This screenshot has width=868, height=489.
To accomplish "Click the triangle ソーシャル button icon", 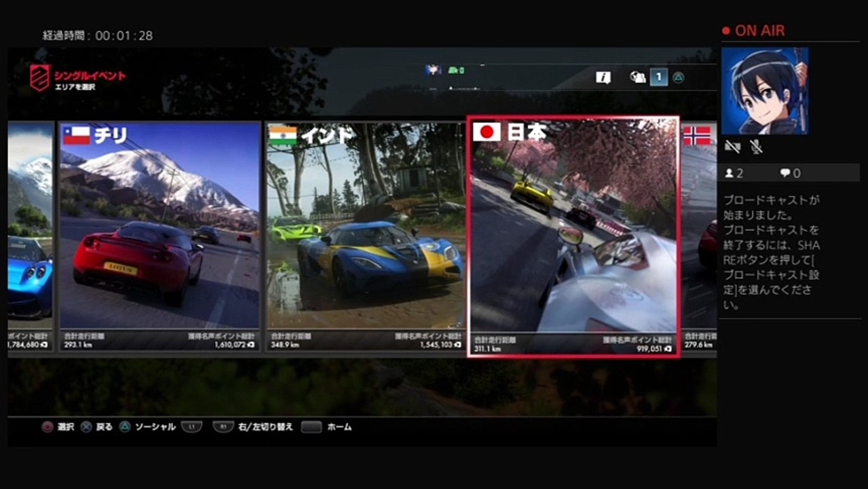I will click(125, 427).
